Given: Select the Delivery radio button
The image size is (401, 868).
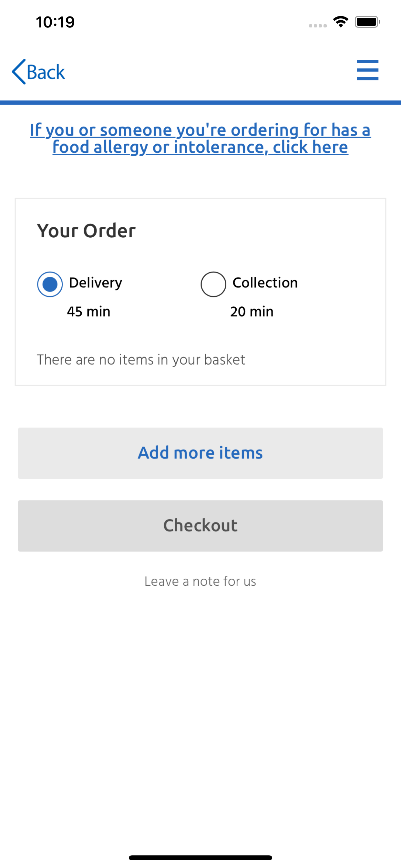Looking at the screenshot, I should click(x=50, y=284).
